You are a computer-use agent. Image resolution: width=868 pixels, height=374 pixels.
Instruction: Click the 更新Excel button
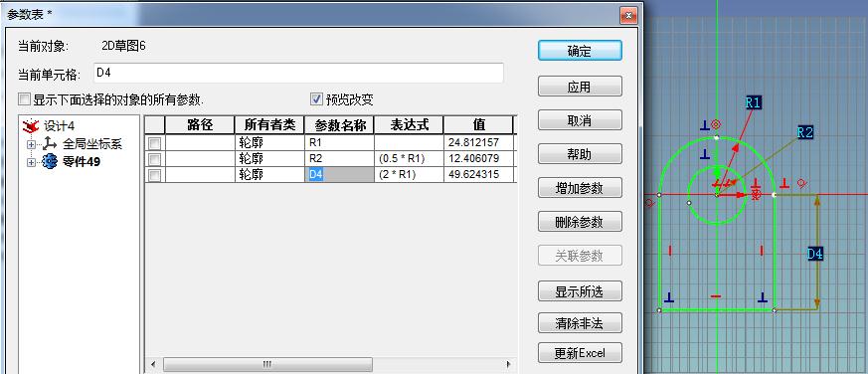(x=580, y=353)
